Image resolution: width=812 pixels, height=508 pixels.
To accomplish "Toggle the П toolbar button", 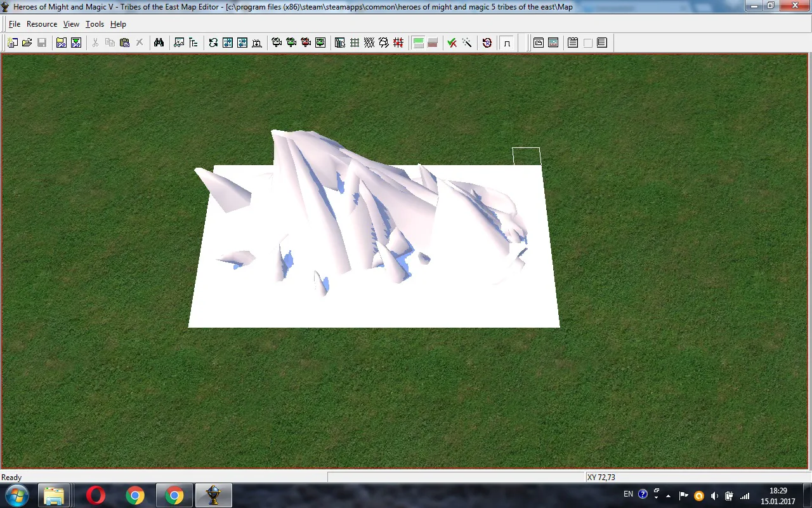I will pos(507,43).
